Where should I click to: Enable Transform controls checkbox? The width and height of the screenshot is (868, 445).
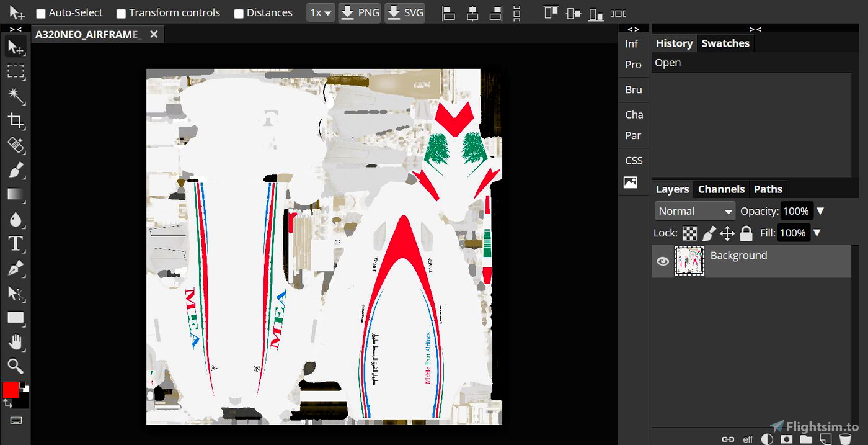122,13
